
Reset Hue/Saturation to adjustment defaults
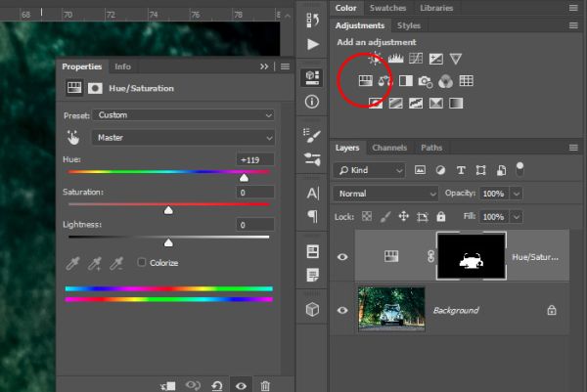pos(217,385)
